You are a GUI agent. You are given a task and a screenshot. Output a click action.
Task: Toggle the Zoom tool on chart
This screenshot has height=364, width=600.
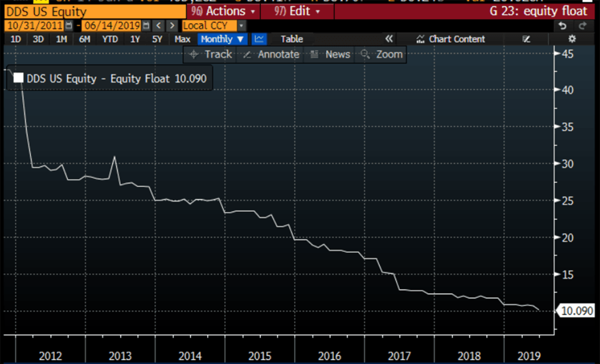tap(381, 54)
